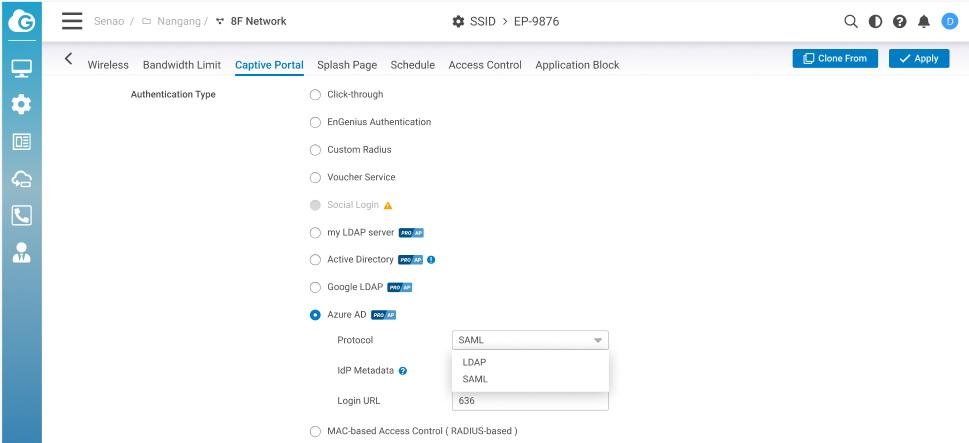Viewport: 969px width, 443px height.
Task: Select the Azure AD radio button
Action: (315, 315)
